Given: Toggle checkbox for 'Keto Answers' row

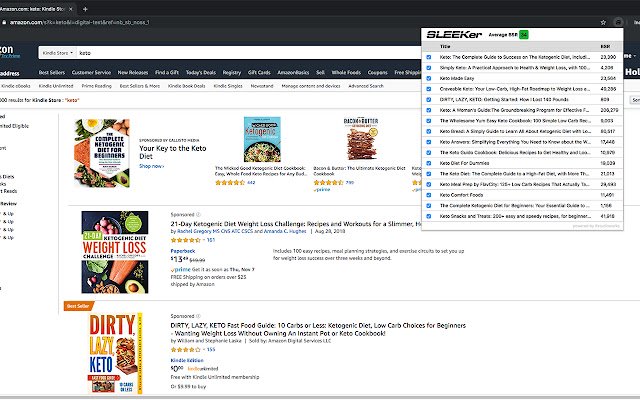Looking at the screenshot, I should (429, 142).
